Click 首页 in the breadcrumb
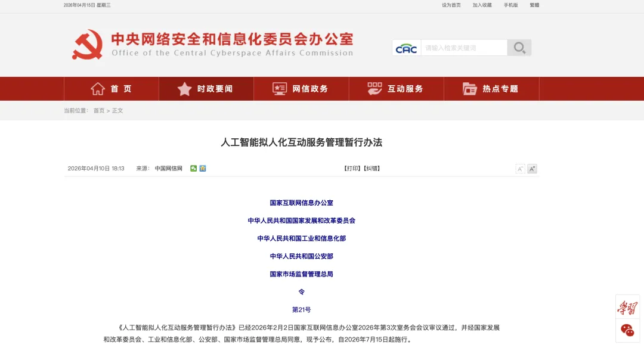 [99, 111]
